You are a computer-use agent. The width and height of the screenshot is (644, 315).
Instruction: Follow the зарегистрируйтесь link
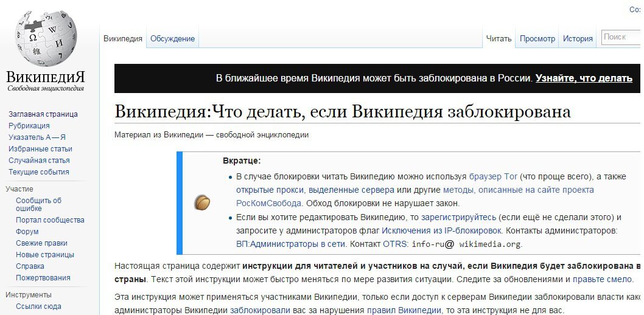click(x=459, y=216)
